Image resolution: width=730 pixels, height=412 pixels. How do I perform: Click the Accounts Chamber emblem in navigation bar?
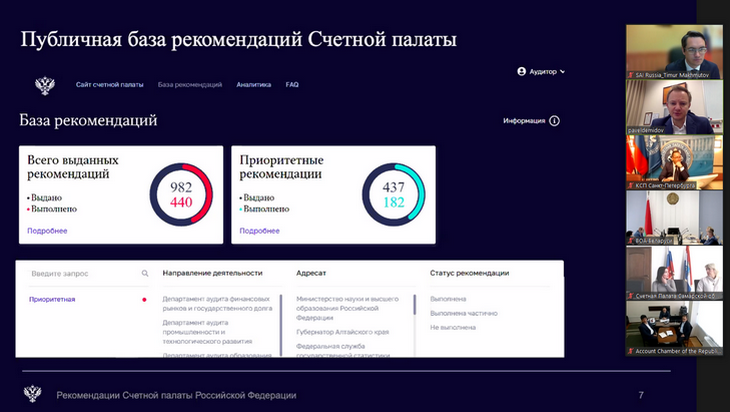tap(45, 85)
